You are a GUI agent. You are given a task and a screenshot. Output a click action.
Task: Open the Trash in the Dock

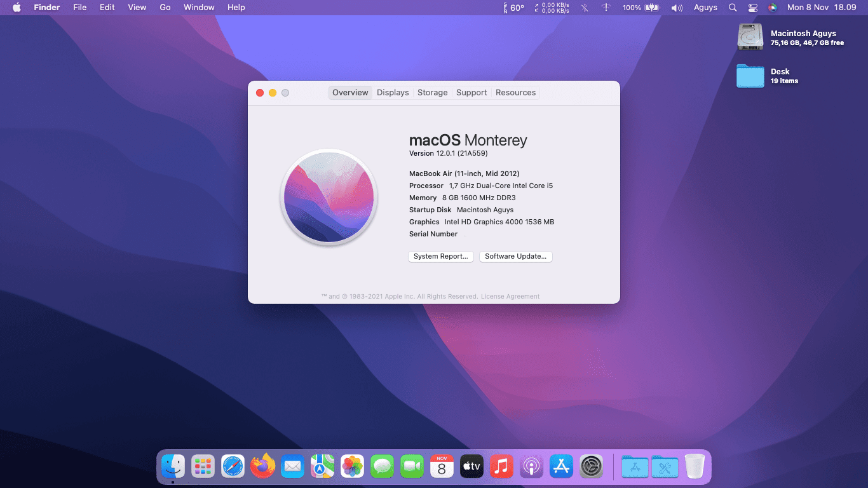click(695, 467)
